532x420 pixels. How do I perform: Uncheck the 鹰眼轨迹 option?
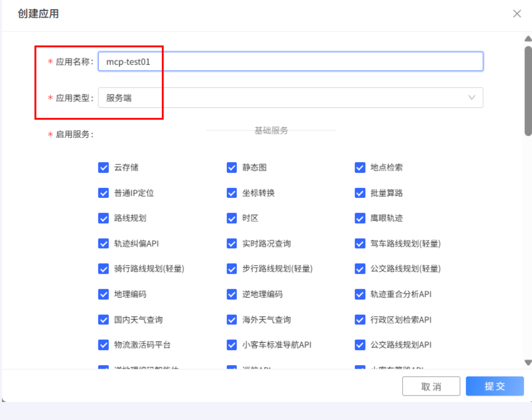(x=360, y=218)
